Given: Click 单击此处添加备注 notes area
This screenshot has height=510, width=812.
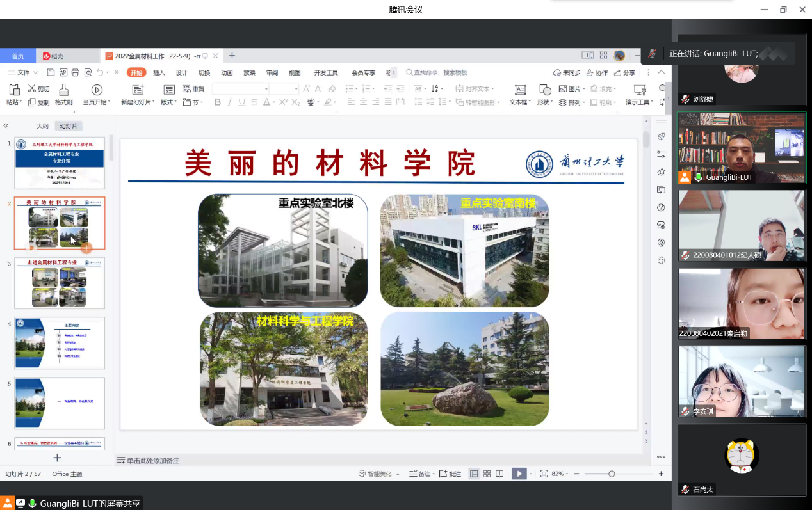Looking at the screenshot, I should pyautogui.click(x=152, y=461).
